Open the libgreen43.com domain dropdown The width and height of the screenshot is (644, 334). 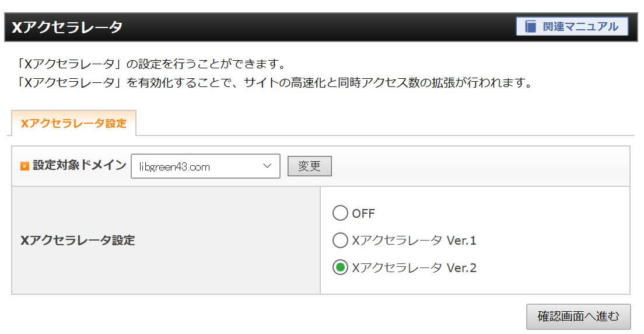tap(205, 166)
